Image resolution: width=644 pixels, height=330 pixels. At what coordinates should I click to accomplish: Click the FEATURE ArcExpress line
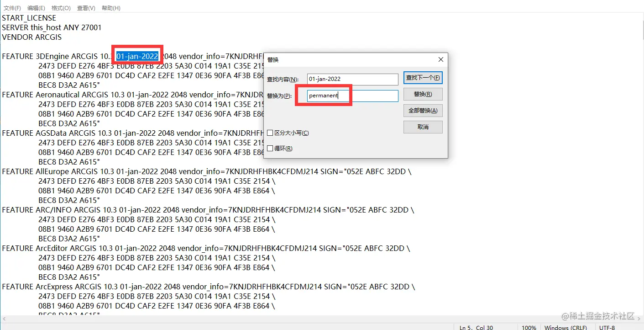[x=209, y=287]
